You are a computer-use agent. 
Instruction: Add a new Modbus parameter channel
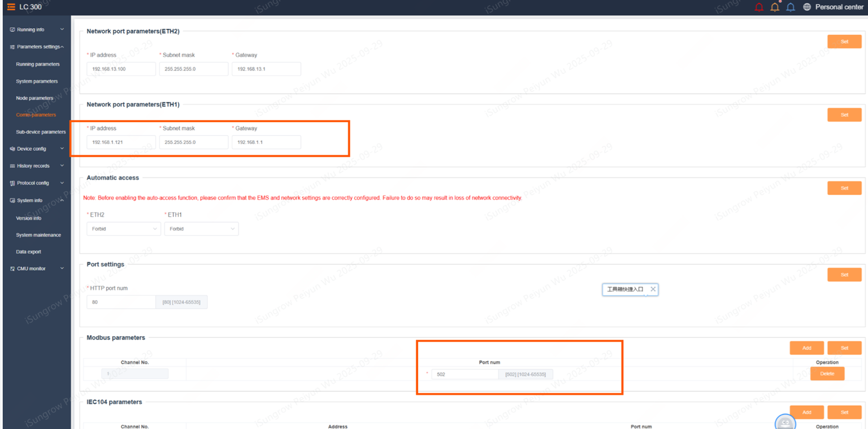[807, 348]
